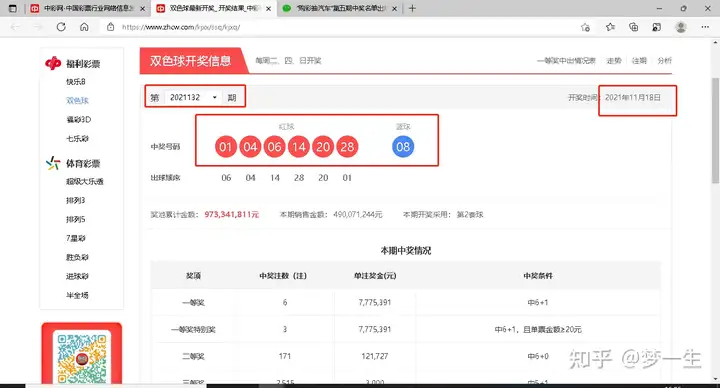This screenshot has width=720, height=388.
Task: Click the 一等奖特别奖 row label
Action: pos(193,330)
